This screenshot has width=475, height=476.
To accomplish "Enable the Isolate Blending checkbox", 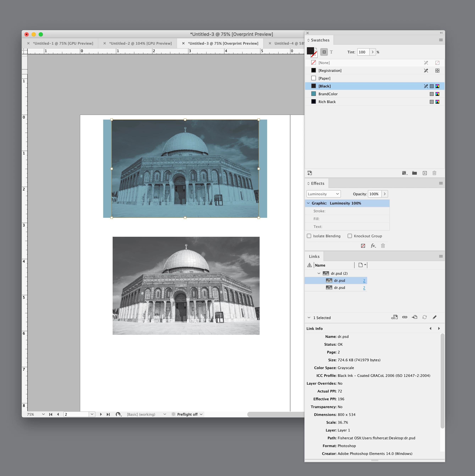I will click(x=309, y=236).
